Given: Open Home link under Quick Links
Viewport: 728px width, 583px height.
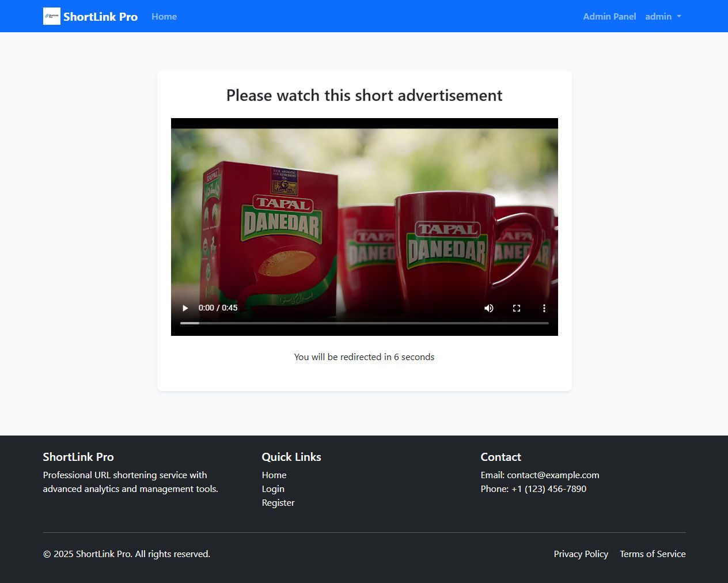Looking at the screenshot, I should pyautogui.click(x=274, y=475).
